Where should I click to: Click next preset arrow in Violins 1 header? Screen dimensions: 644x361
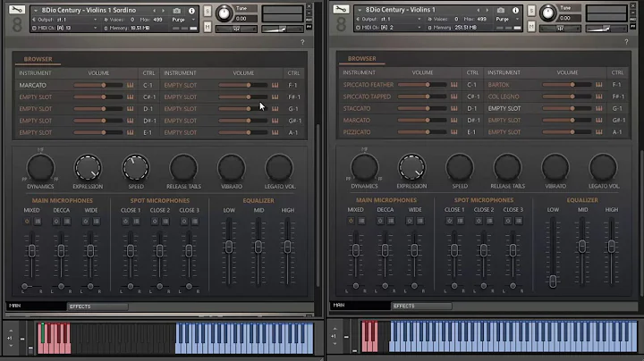pyautogui.click(x=487, y=10)
